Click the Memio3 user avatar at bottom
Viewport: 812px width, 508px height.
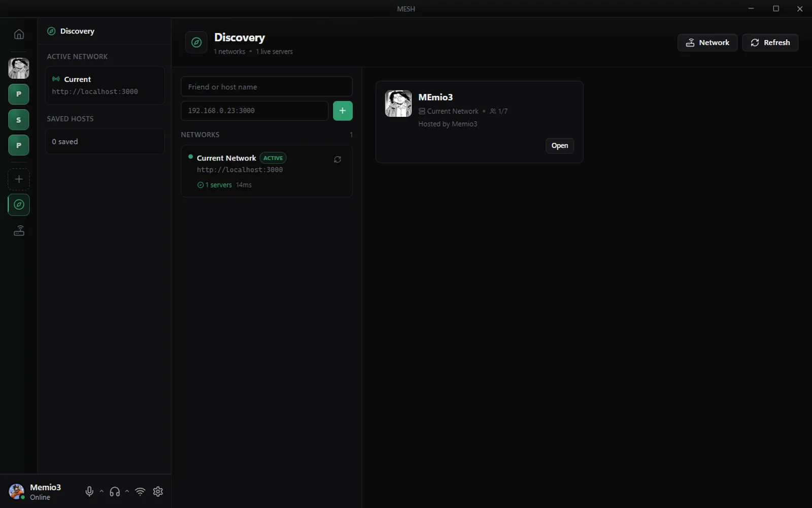pos(16,491)
